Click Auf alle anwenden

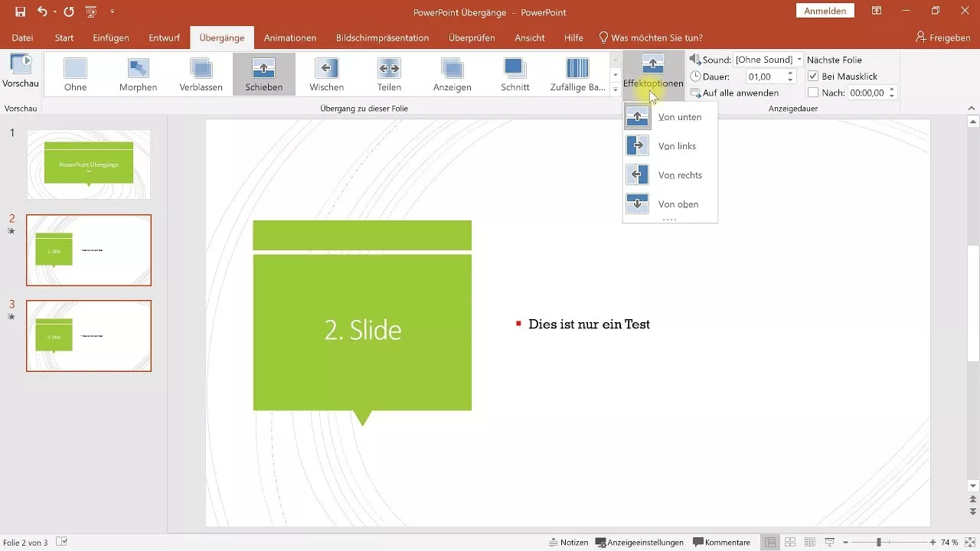coord(740,92)
